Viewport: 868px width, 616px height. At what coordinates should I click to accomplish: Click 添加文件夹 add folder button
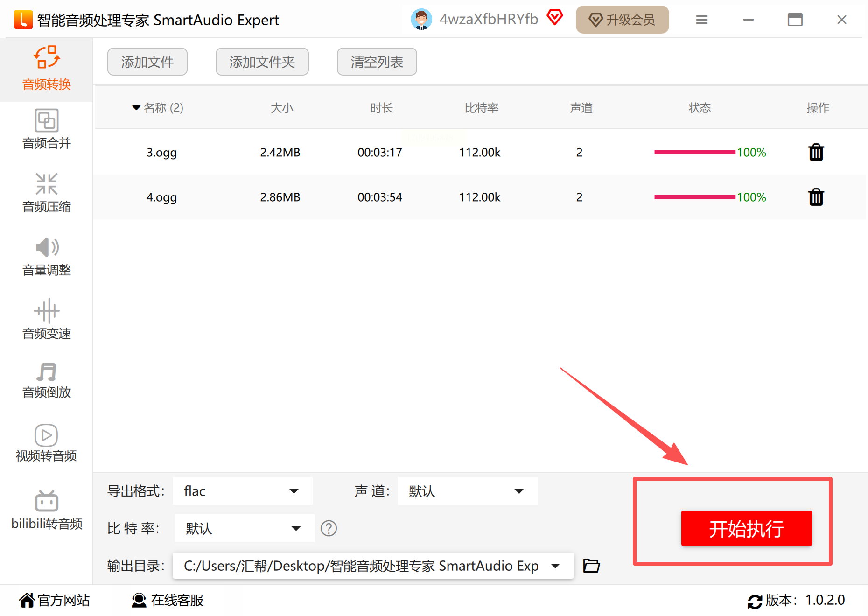point(262,62)
